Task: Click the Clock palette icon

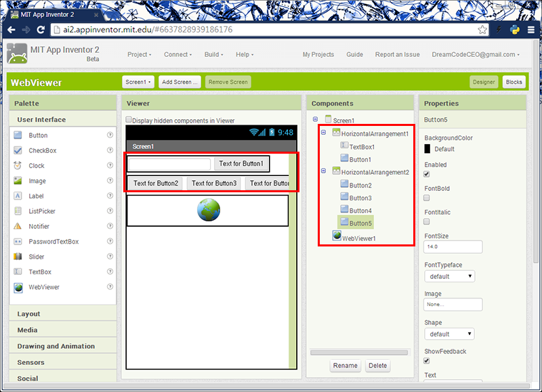Action: click(x=18, y=165)
